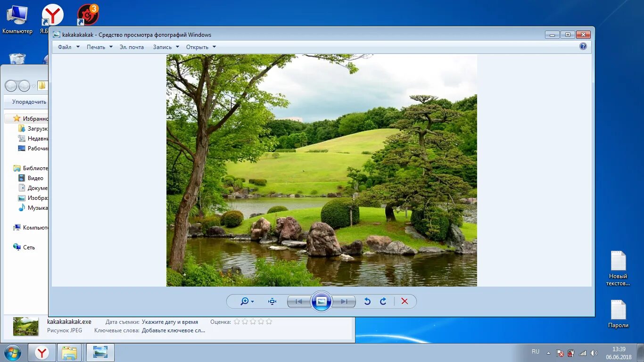This screenshot has height=362, width=644.
Task: Fit image to actual size
Action: 272,302
